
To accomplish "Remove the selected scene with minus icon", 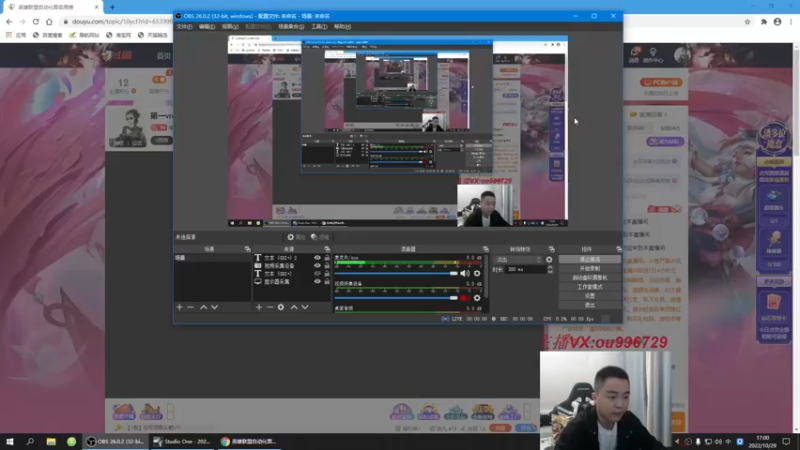I will pyautogui.click(x=190, y=307).
